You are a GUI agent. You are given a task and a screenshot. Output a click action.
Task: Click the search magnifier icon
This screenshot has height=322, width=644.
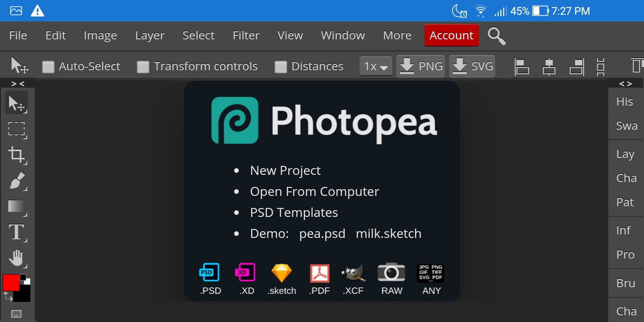[496, 36]
